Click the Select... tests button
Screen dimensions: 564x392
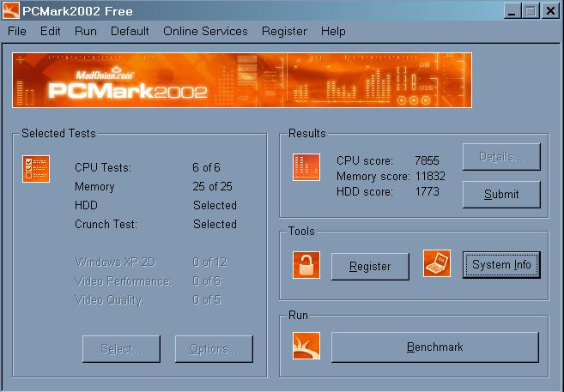(121, 349)
